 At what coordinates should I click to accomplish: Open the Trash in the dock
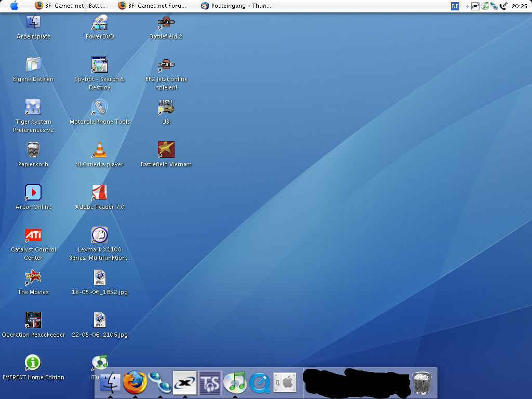click(422, 383)
